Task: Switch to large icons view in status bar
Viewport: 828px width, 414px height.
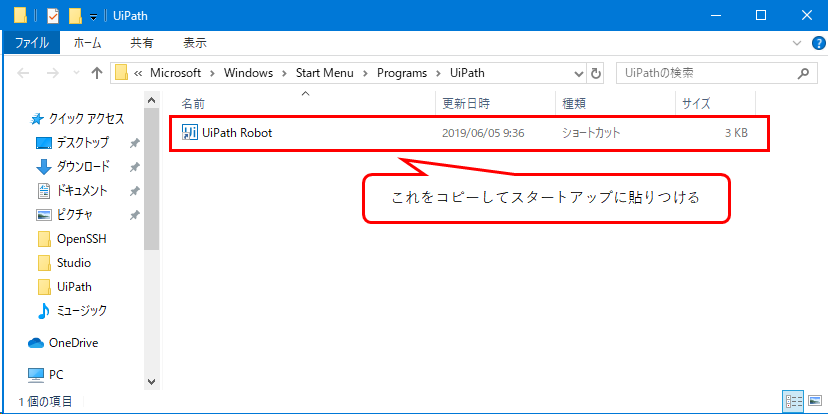Action: pos(816,401)
